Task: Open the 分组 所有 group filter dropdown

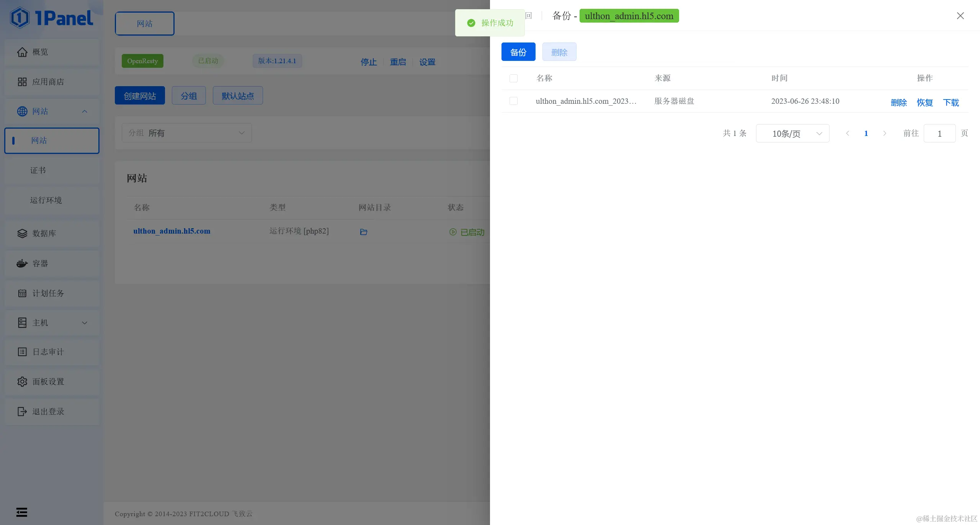Action: [x=187, y=133]
